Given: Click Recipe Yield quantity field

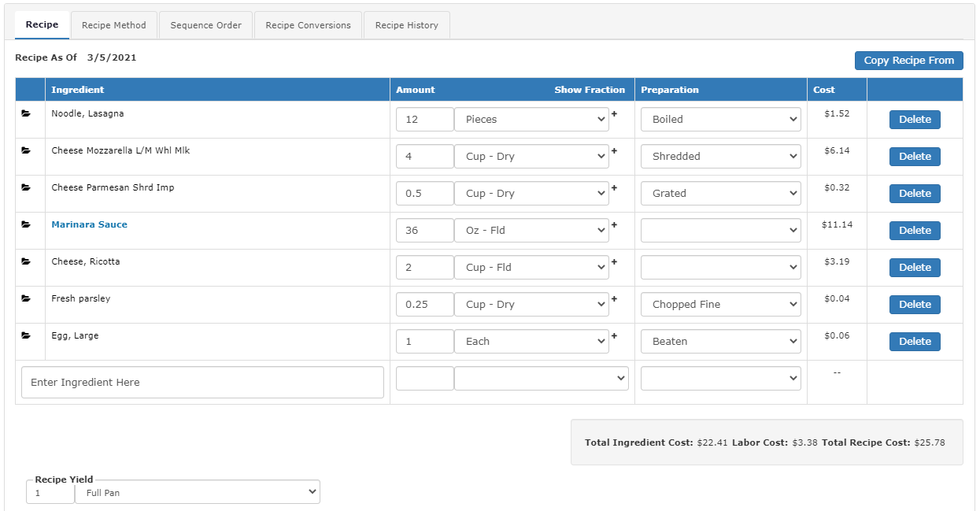Looking at the screenshot, I should [x=50, y=493].
